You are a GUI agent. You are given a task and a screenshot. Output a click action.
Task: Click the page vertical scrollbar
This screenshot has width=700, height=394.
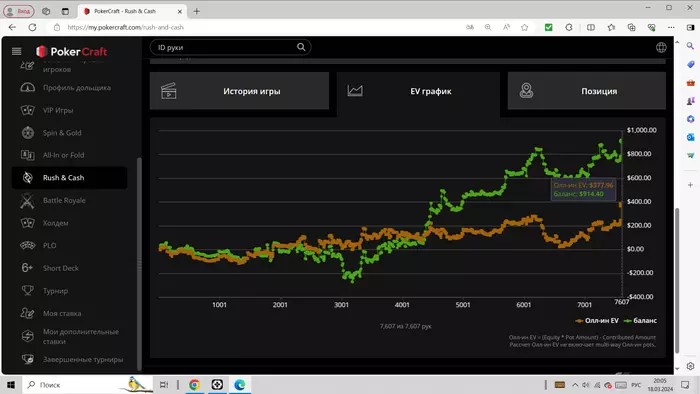(677, 280)
